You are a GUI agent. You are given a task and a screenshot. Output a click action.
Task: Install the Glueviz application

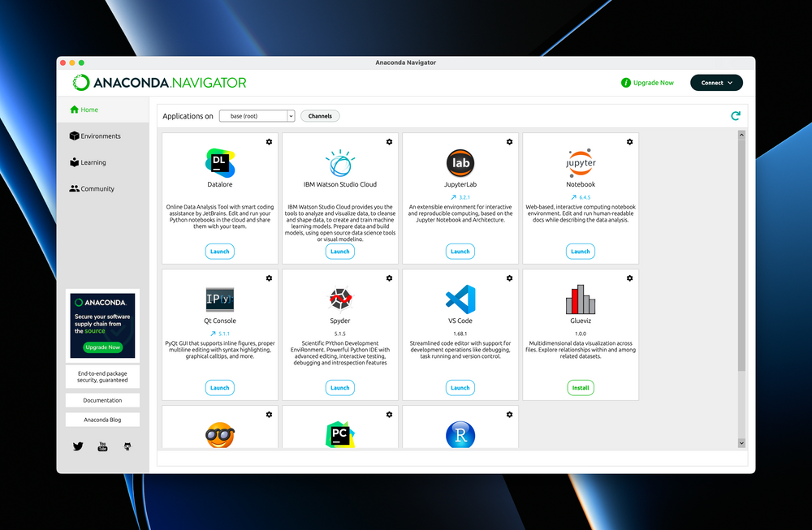pos(581,388)
